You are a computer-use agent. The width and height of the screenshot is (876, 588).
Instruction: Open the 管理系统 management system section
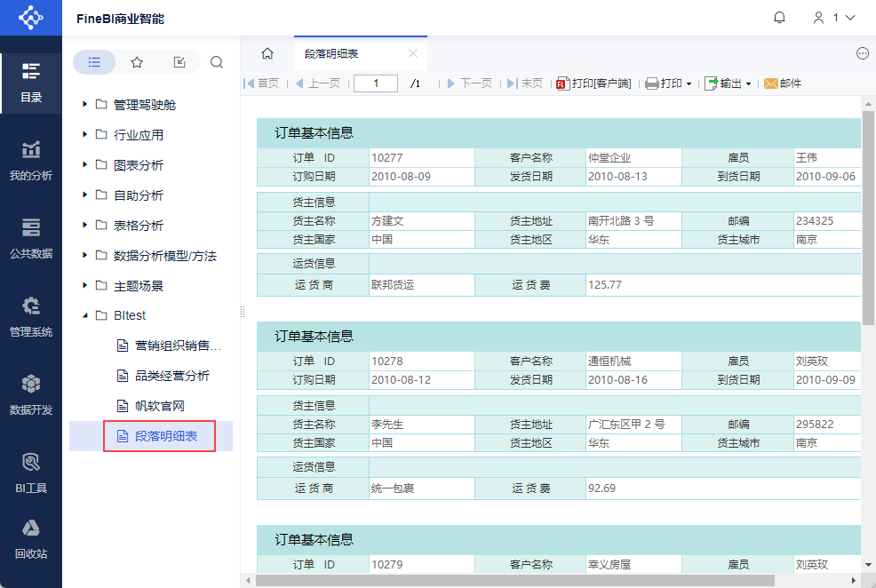coord(30,315)
